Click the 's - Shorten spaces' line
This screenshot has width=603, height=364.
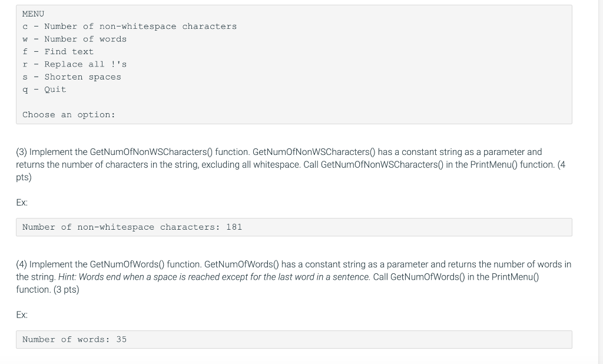click(x=72, y=77)
